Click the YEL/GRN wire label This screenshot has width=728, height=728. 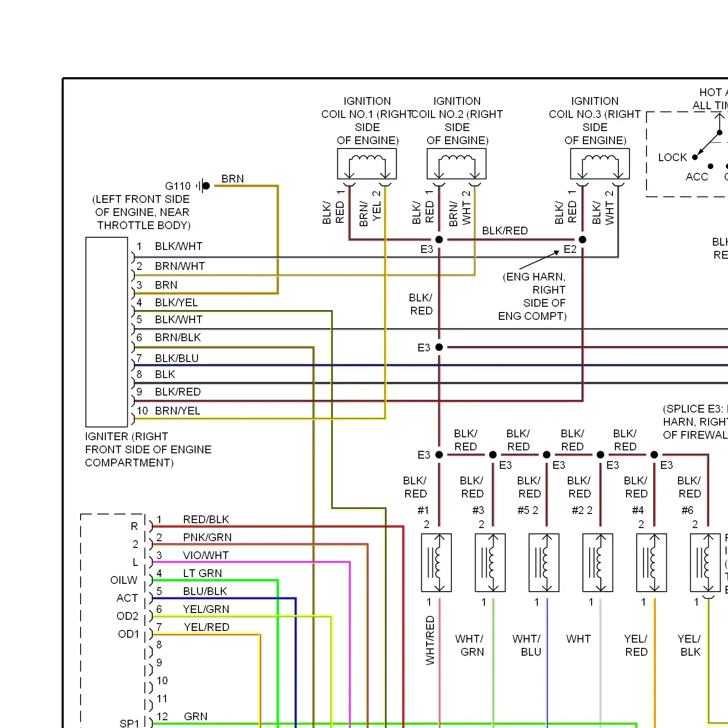[x=206, y=609]
